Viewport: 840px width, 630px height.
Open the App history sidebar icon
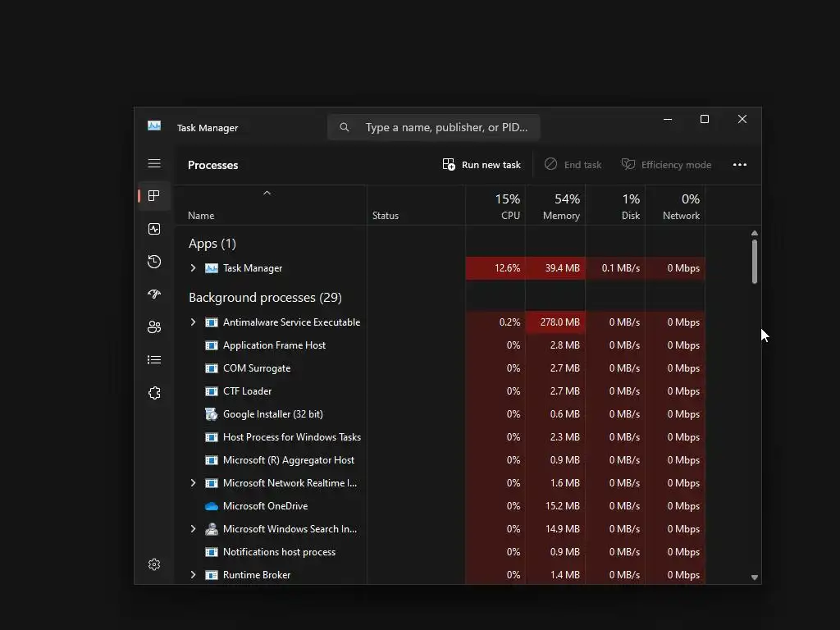click(x=154, y=262)
